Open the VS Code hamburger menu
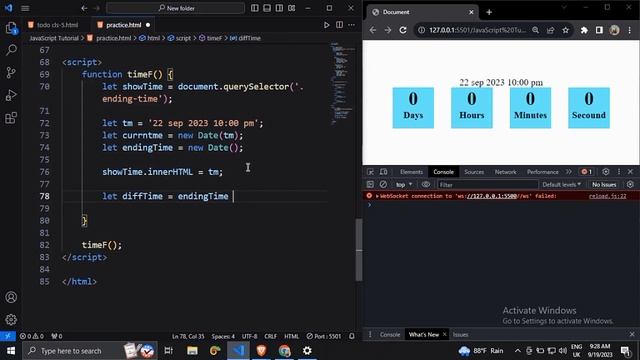The height and width of the screenshot is (360, 640). coord(25,8)
